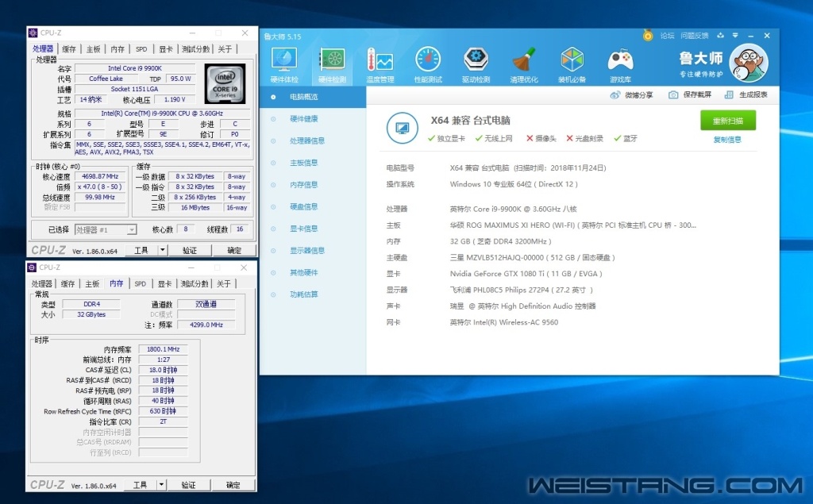The height and width of the screenshot is (504, 813).
Task: Click the bottom CPU-Z window app icon
Action: tap(32, 267)
